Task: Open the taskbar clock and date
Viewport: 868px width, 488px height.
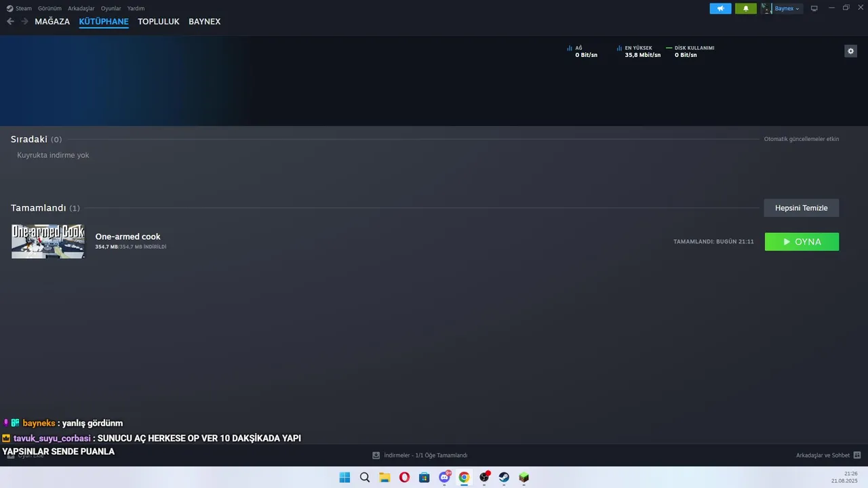Action: (x=844, y=477)
